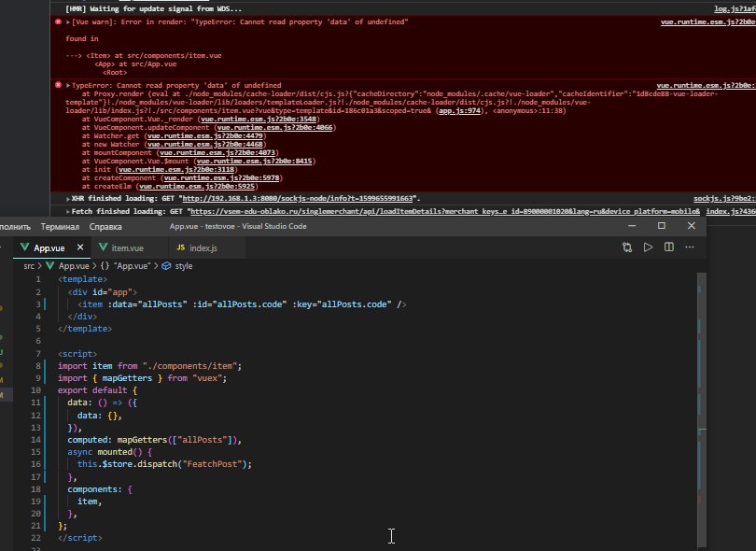Switch to the item.vue editor tab

pyautogui.click(x=127, y=248)
